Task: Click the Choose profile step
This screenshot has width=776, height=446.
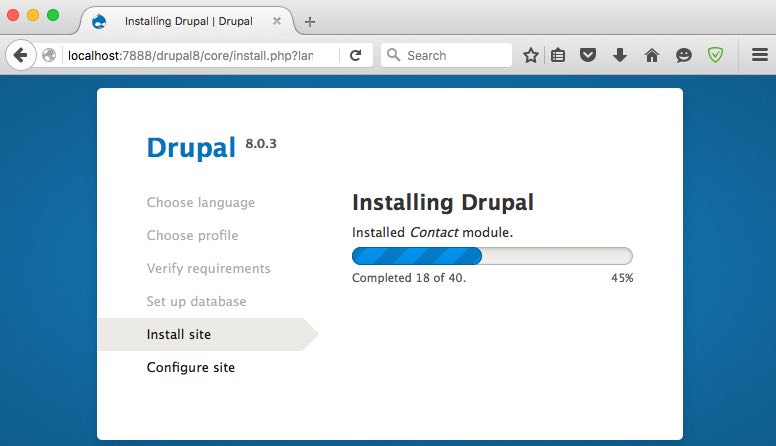Action: [192, 236]
